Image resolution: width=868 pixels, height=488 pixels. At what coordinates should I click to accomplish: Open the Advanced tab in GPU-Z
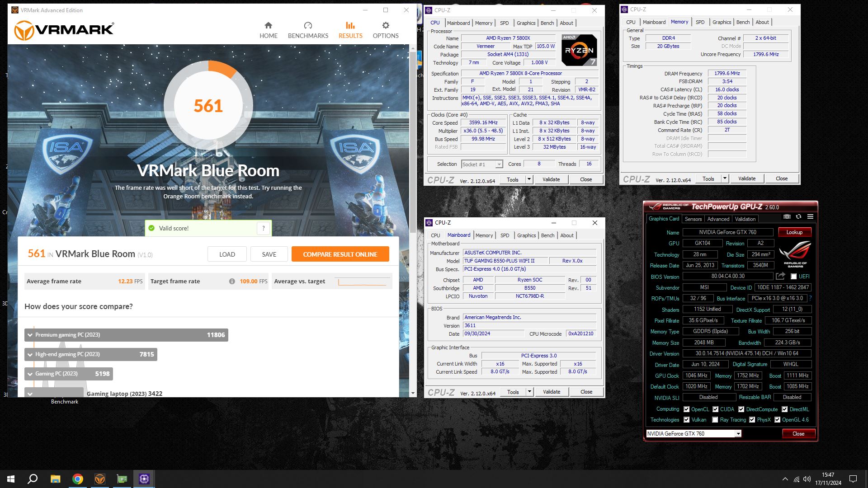tap(718, 219)
